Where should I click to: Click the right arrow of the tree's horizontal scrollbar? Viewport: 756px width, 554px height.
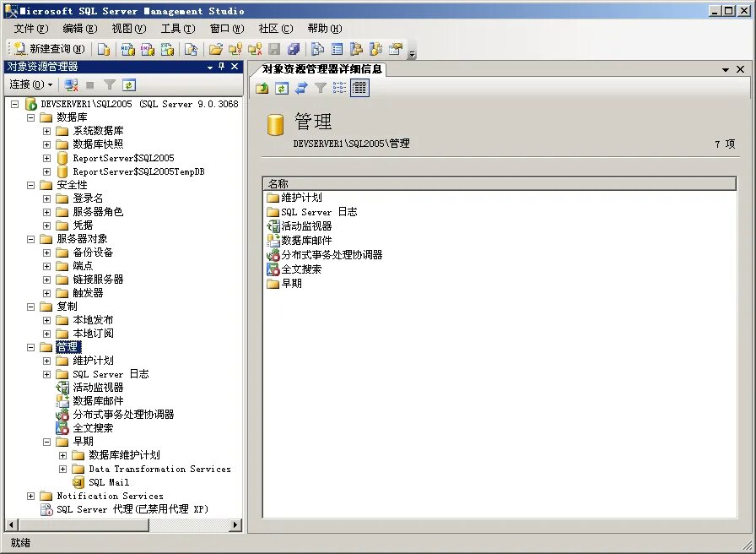235,524
